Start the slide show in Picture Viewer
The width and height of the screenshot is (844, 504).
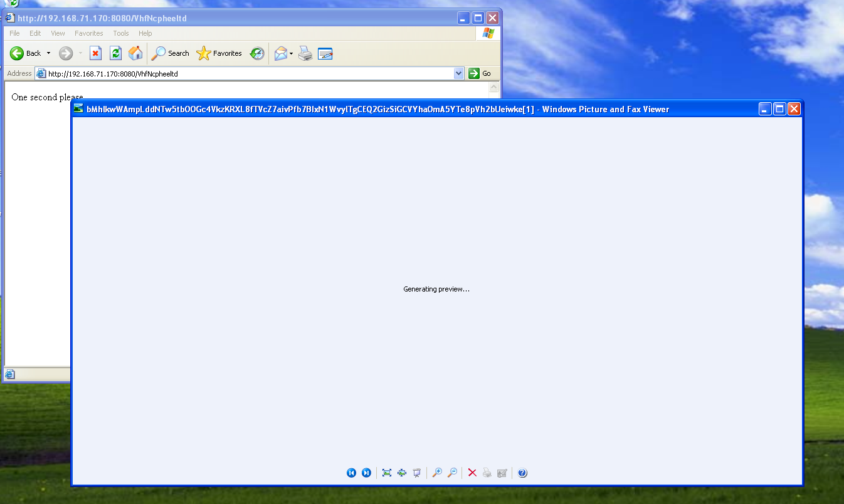[x=417, y=473]
